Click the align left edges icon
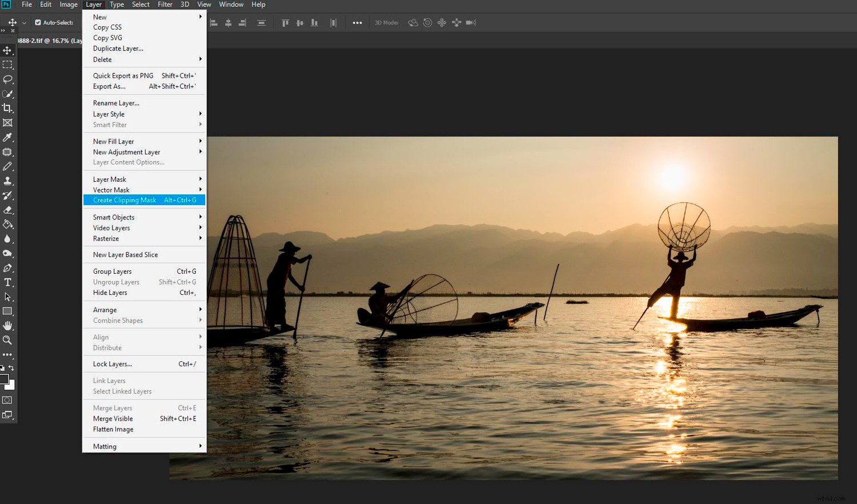857x504 pixels. point(214,22)
